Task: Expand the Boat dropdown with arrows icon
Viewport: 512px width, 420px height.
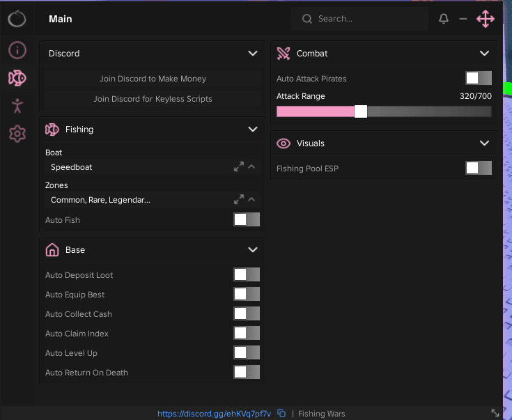Action: 239,167
